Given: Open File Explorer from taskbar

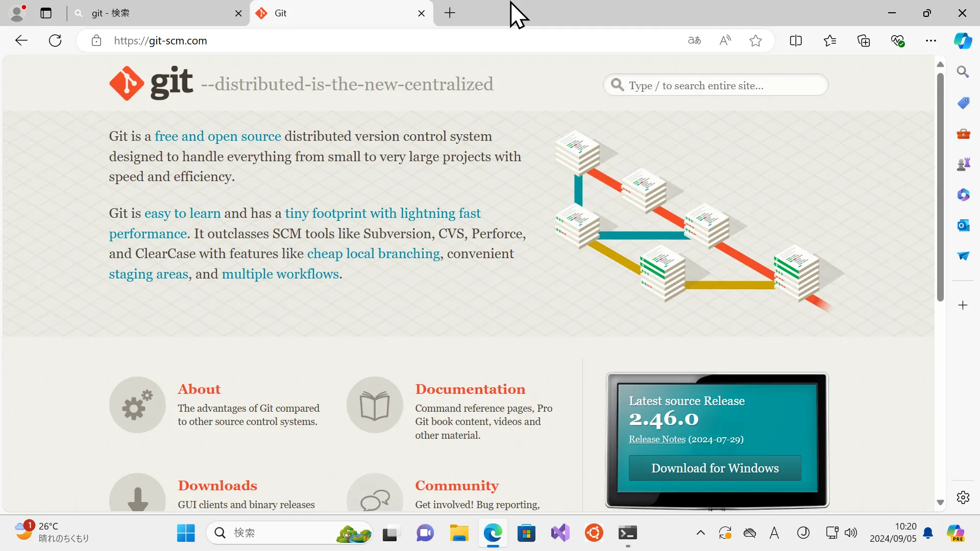Looking at the screenshot, I should tap(459, 533).
